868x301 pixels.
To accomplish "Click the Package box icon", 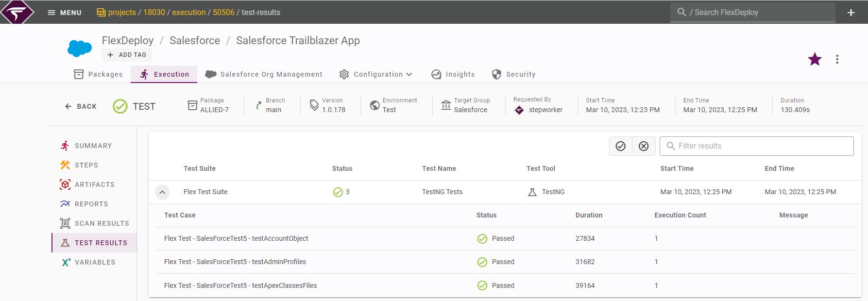I will point(192,105).
